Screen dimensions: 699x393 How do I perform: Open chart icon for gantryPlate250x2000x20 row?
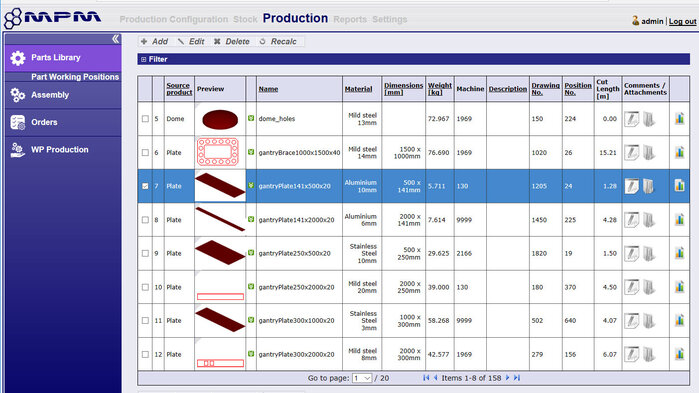[x=679, y=287]
